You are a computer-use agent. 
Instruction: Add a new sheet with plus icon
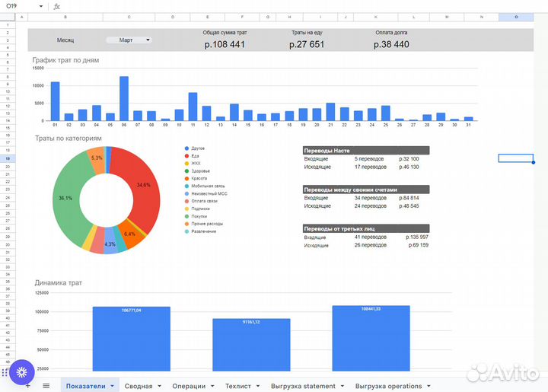[28, 386]
